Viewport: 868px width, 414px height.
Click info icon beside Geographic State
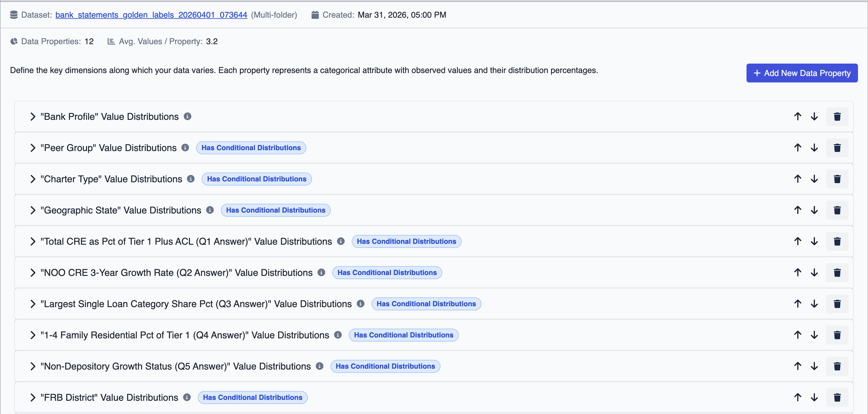click(210, 210)
